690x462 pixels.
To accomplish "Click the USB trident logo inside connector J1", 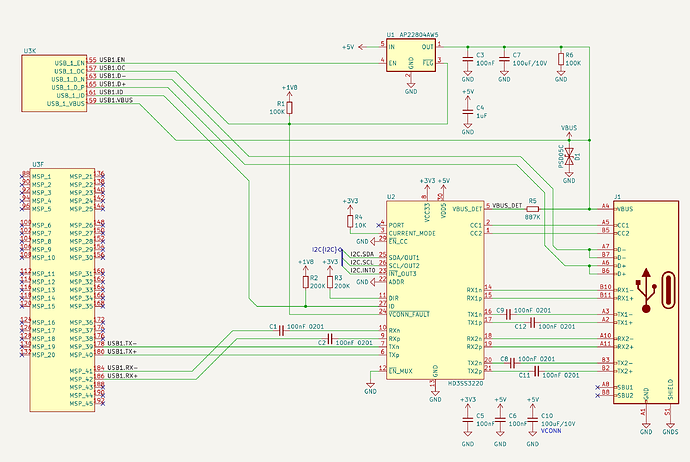I will 646,290.
